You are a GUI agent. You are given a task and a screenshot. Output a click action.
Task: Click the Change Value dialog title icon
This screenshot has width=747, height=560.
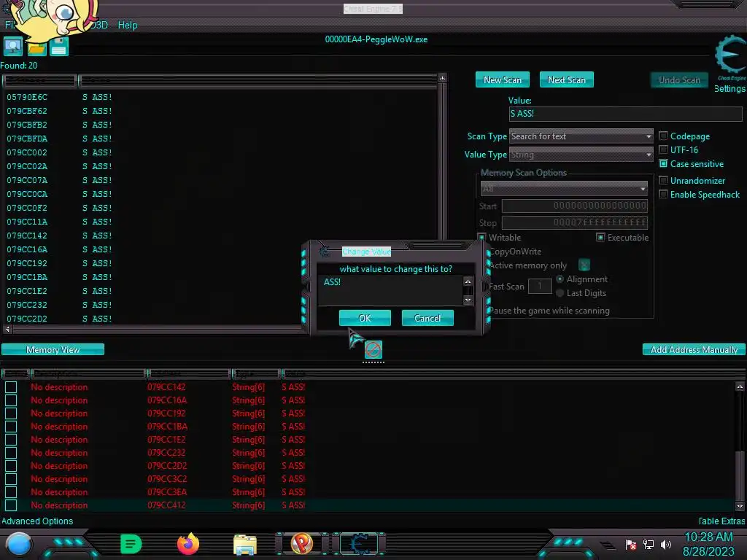click(325, 252)
